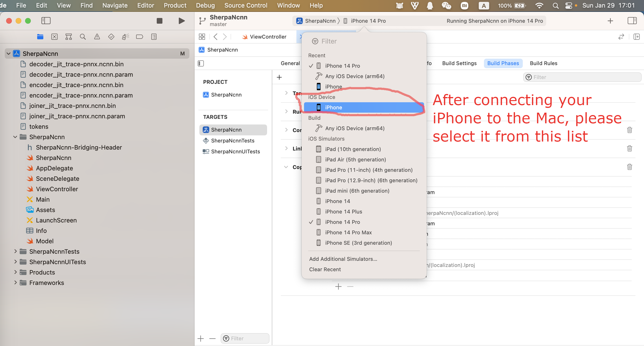The height and width of the screenshot is (346, 644).
Task: Open the Test navigator diamond icon
Action: point(111,37)
